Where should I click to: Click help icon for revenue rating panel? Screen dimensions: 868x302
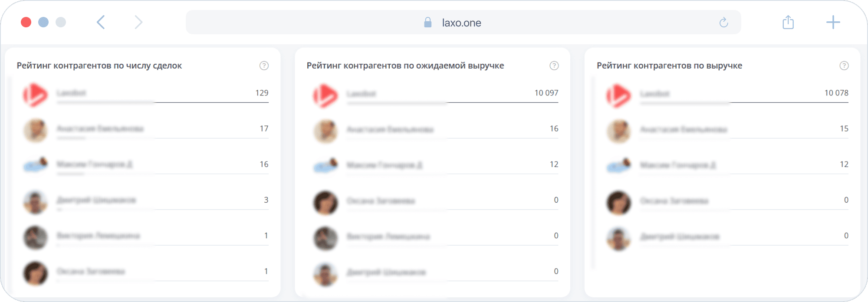pos(844,66)
